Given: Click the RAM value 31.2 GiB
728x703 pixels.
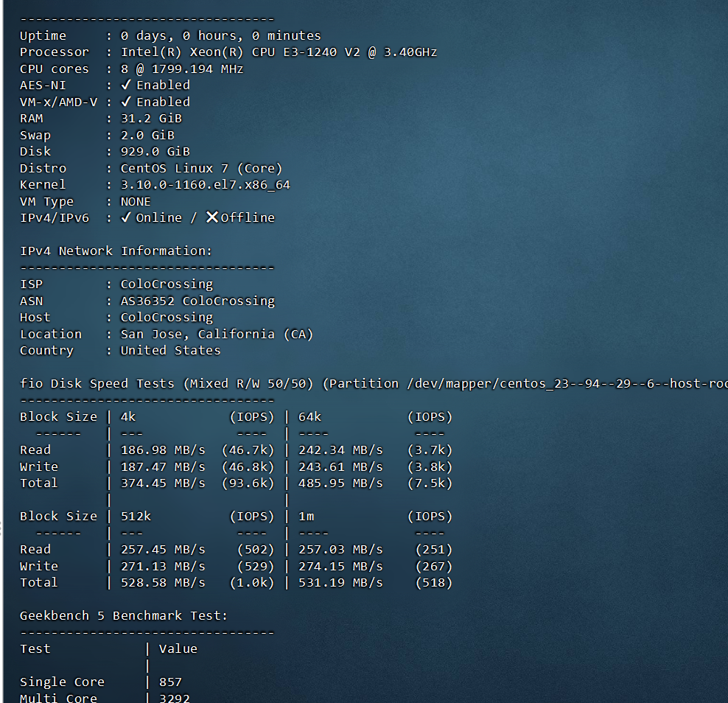Looking at the screenshot, I should tap(151, 119).
